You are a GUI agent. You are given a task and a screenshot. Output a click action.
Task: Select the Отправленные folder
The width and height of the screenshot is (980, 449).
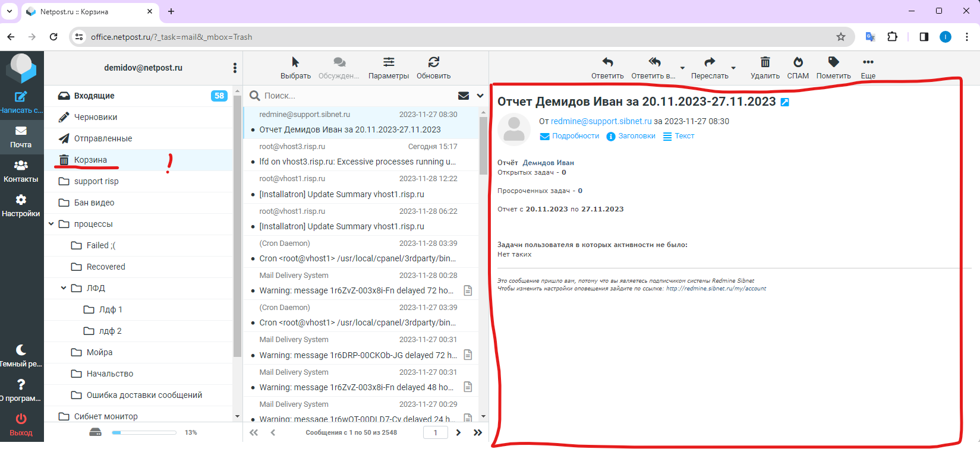click(x=103, y=138)
